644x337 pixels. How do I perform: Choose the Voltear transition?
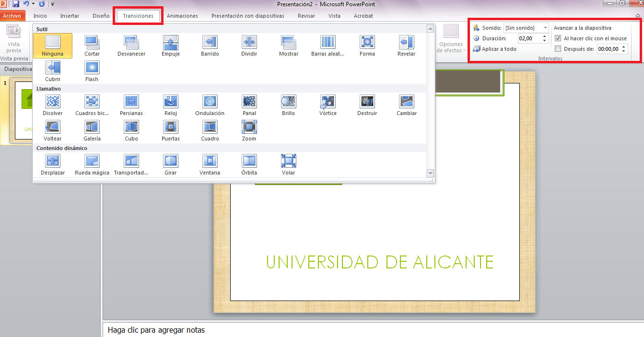click(53, 130)
